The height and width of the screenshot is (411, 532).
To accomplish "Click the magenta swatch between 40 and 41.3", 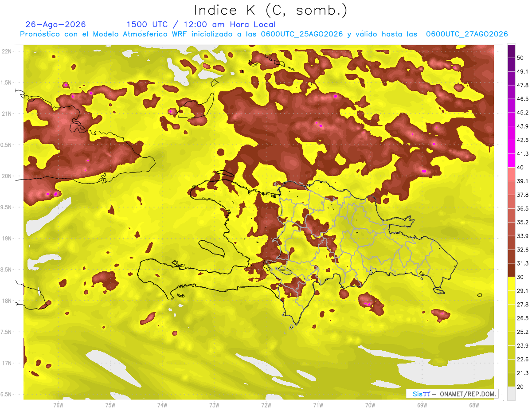I will click(511, 160).
